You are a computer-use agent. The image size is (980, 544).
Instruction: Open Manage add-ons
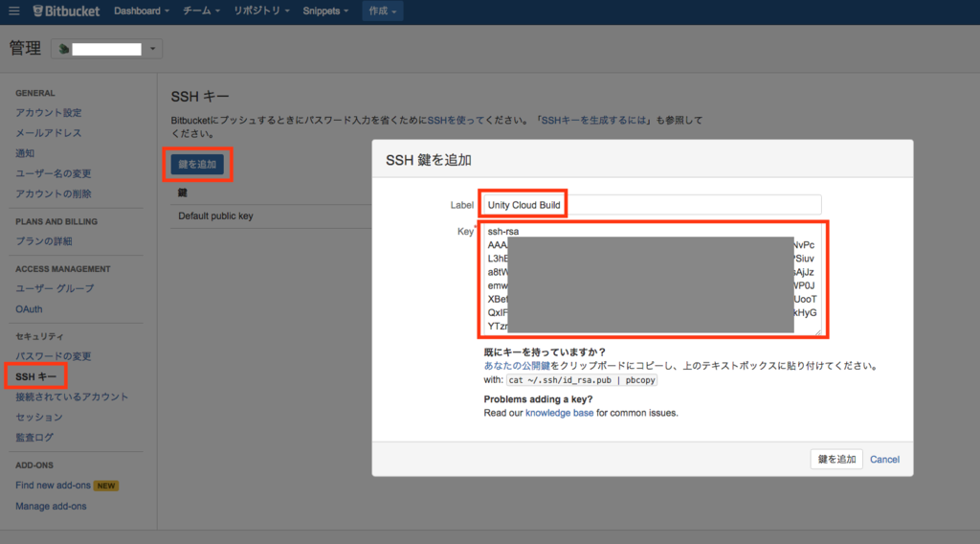coord(52,506)
